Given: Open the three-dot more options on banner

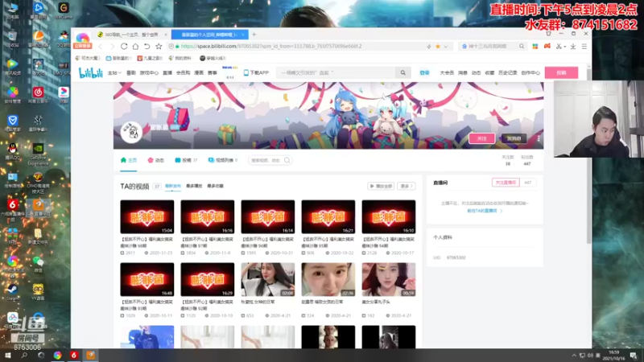Looking at the screenshot, I should pos(539,138).
